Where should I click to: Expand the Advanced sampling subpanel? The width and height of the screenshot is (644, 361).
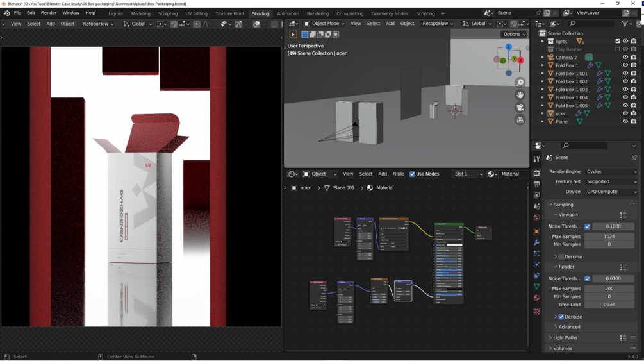569,327
